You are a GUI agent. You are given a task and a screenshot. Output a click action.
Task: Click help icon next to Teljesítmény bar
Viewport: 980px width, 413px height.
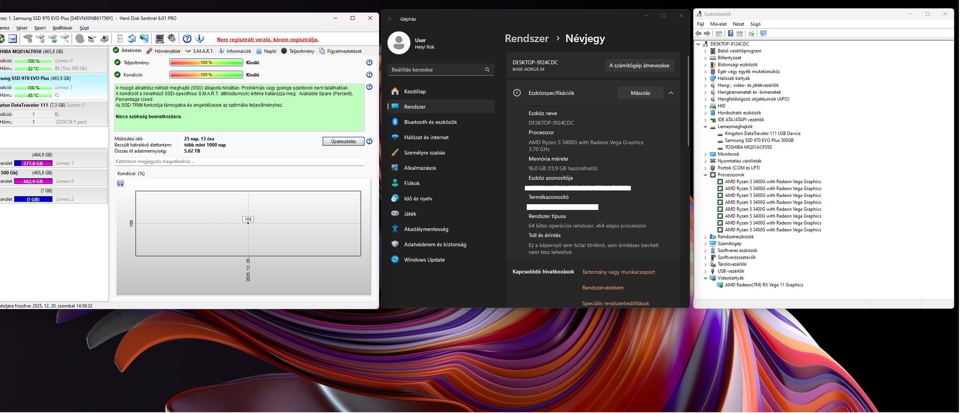click(369, 63)
